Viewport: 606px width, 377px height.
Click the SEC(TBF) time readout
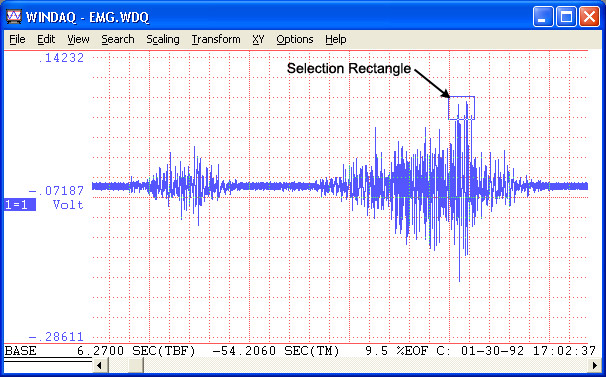[x=137, y=351]
